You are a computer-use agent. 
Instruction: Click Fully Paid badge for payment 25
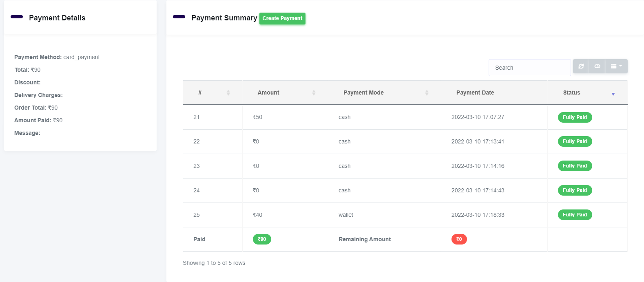(x=574, y=215)
